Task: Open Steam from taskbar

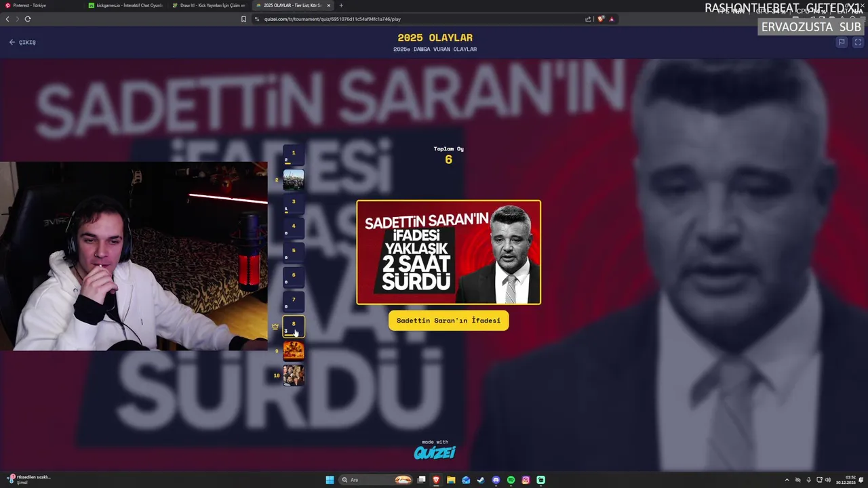Action: [x=481, y=480]
